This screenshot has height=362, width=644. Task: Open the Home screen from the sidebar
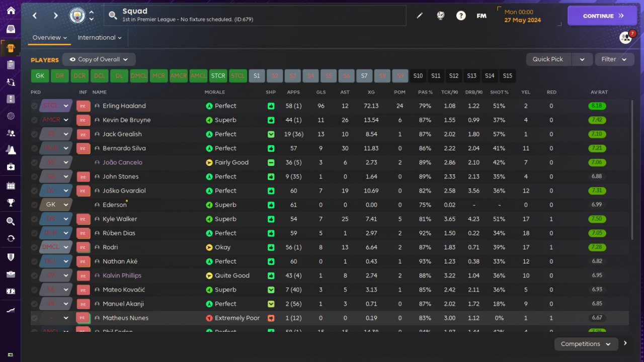[x=11, y=11]
